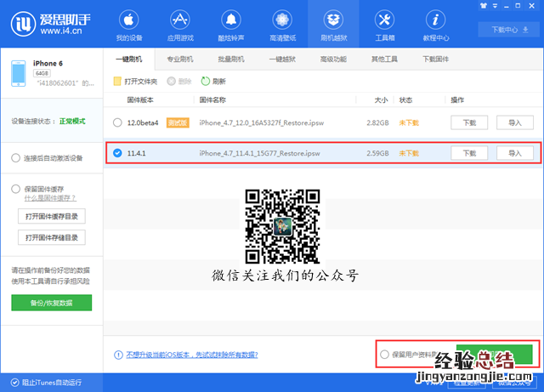Open 工具箱 toolbox section
544x392 pixels.
[384, 26]
